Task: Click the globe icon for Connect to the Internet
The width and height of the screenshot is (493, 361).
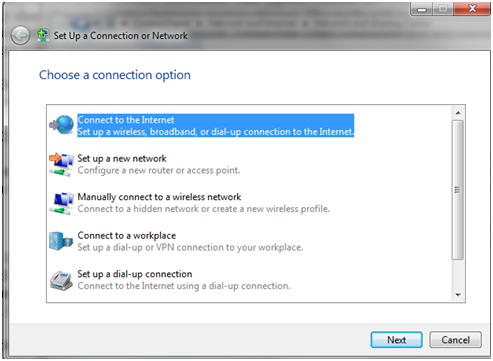Action: [x=61, y=125]
